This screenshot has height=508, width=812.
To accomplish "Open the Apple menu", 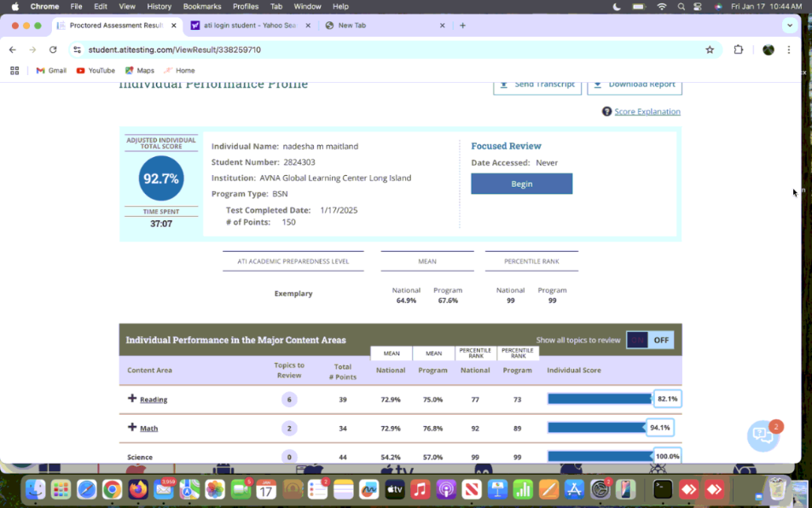I will click(x=15, y=6).
